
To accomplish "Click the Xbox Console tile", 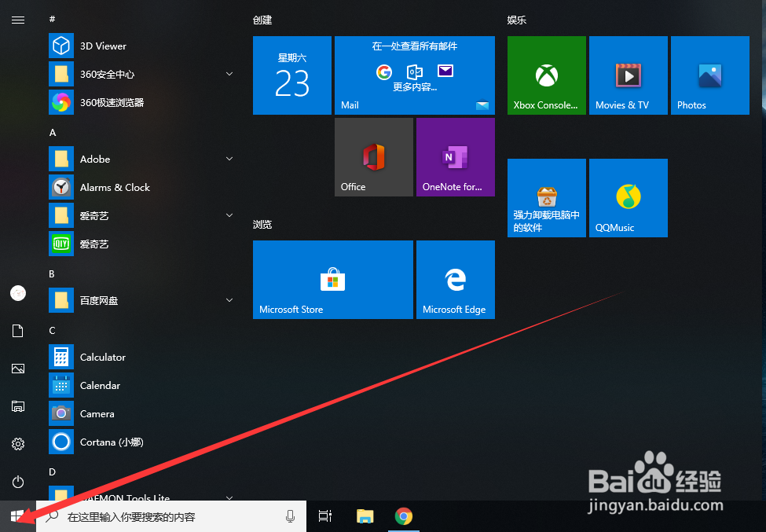I will pos(546,75).
